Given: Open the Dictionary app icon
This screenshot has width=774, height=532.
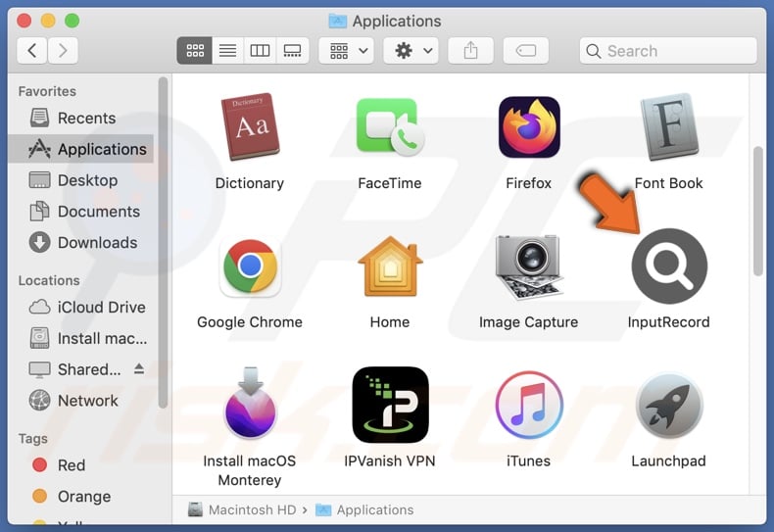Looking at the screenshot, I should [250, 126].
